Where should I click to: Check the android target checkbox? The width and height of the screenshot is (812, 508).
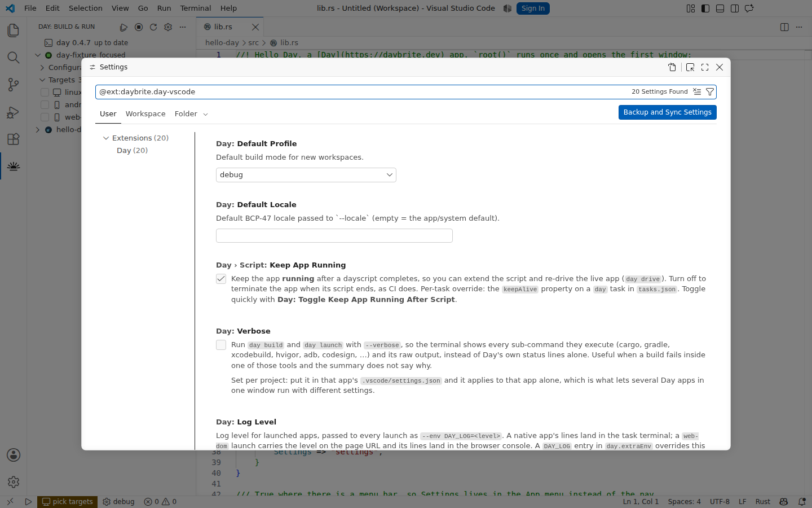(x=45, y=104)
